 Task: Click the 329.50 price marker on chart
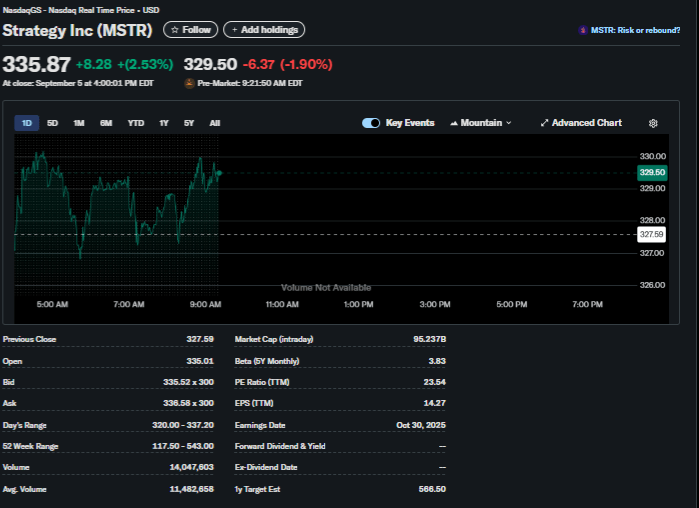(652, 172)
